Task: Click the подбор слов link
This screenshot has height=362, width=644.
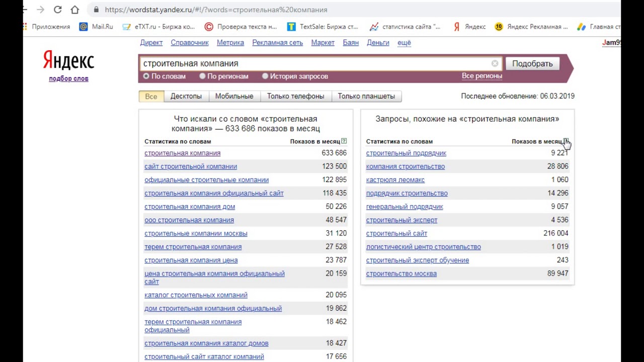Action: coord(68,78)
